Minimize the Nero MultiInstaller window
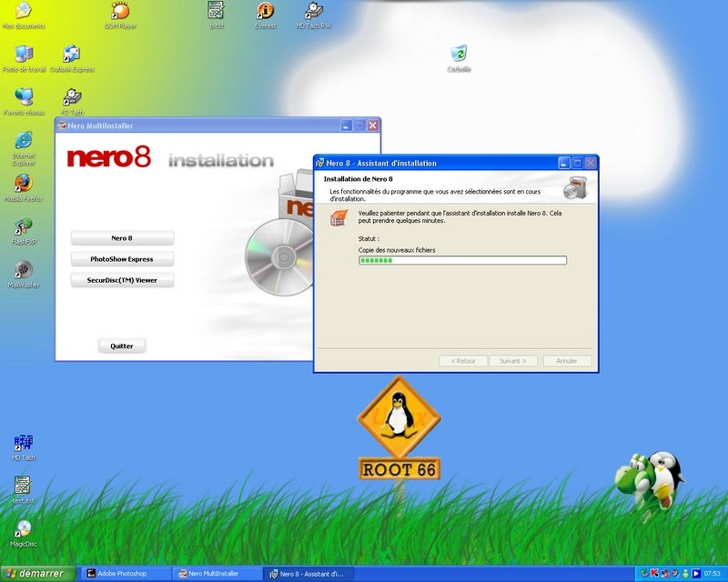Viewport: 728px width, 582px height. point(347,125)
